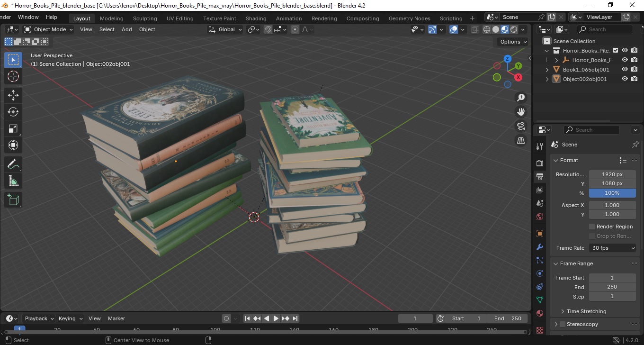Select the Select Box tool

click(13, 60)
